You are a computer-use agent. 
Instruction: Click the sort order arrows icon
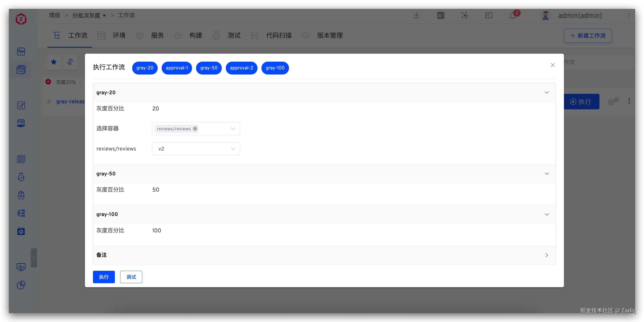[70, 62]
